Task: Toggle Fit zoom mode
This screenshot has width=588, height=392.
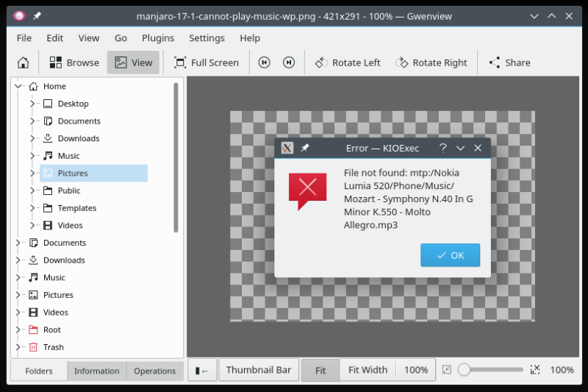Action: [x=320, y=370]
